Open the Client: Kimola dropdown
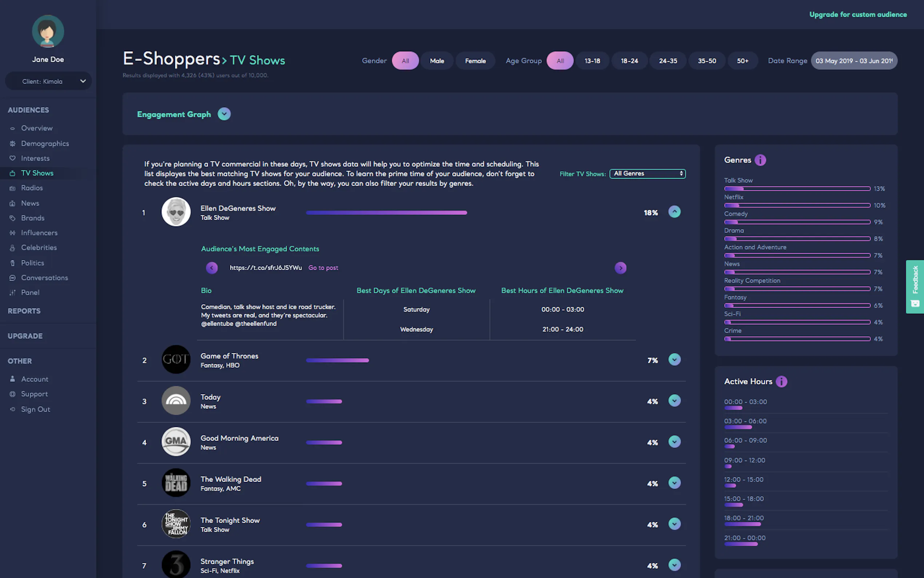Viewport: 924px width, 578px height. pos(48,81)
